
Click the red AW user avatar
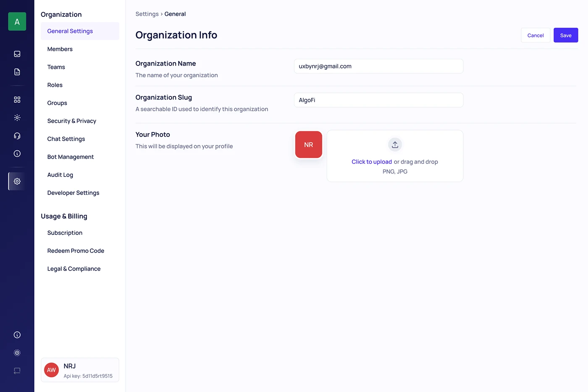[52, 370]
